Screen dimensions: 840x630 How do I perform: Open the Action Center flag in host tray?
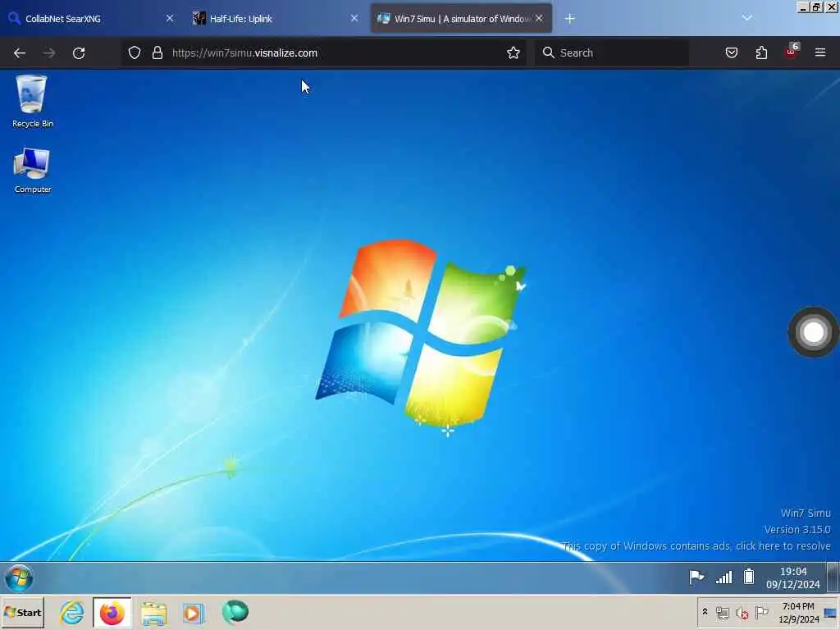click(x=761, y=612)
